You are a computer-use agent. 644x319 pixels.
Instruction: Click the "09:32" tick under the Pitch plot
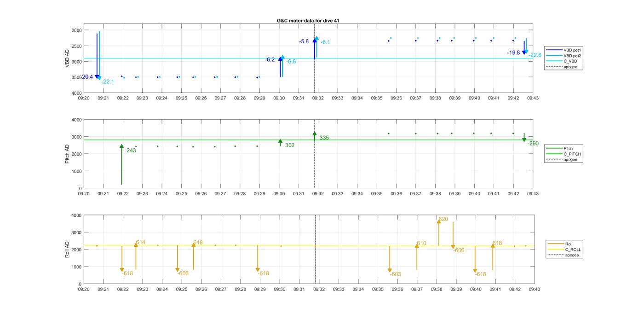coord(318,193)
